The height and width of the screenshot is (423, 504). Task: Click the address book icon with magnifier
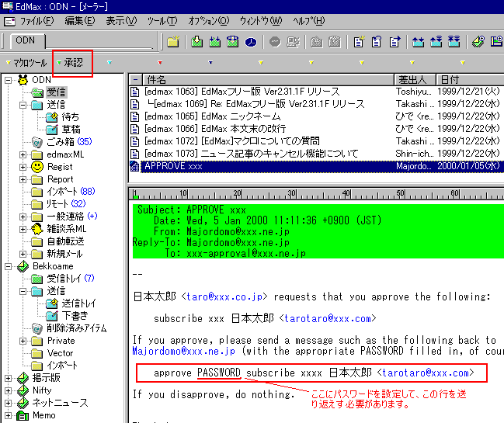click(x=478, y=42)
